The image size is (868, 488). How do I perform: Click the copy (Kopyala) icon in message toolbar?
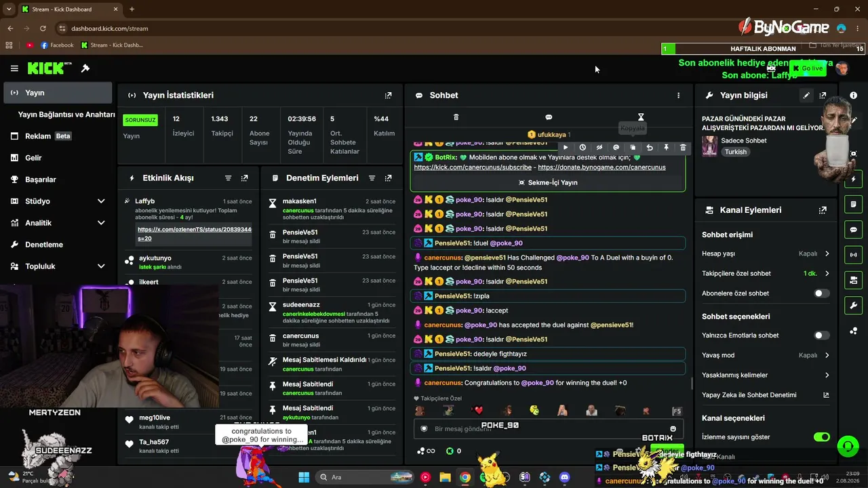[x=633, y=148]
